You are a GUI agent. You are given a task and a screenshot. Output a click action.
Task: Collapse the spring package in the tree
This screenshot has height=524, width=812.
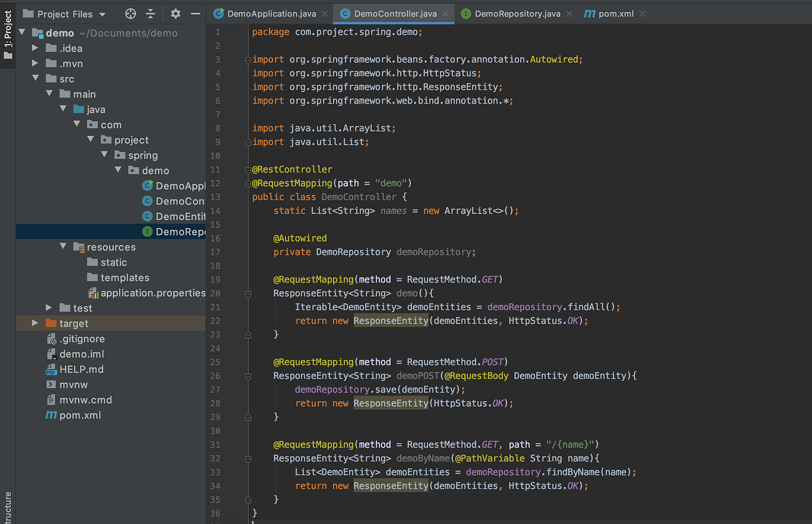point(104,155)
